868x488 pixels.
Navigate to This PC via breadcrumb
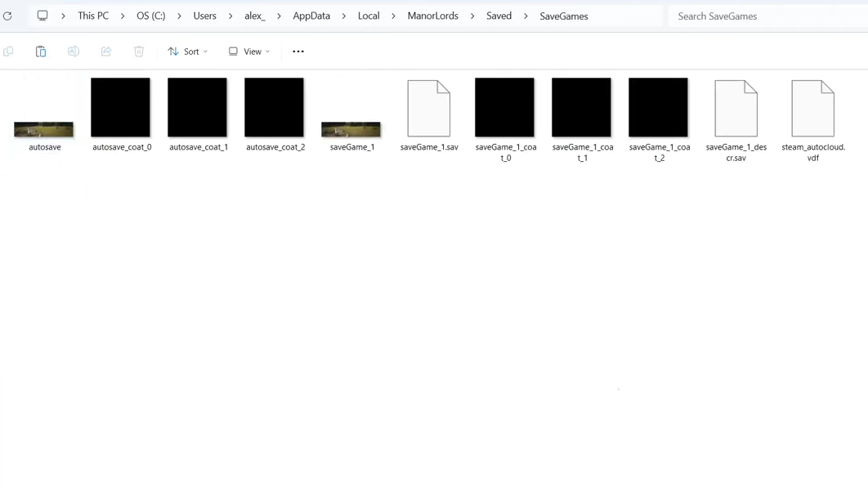pyautogui.click(x=92, y=16)
